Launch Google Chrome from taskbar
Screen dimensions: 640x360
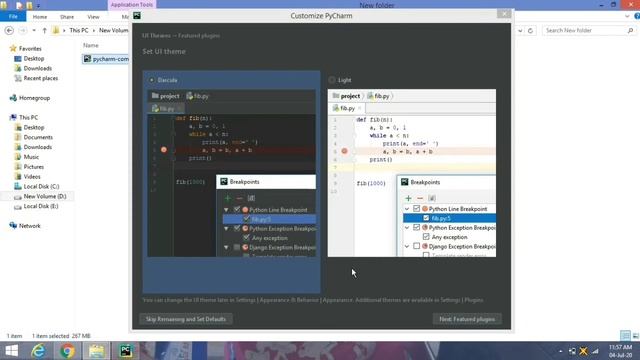click(x=67, y=351)
